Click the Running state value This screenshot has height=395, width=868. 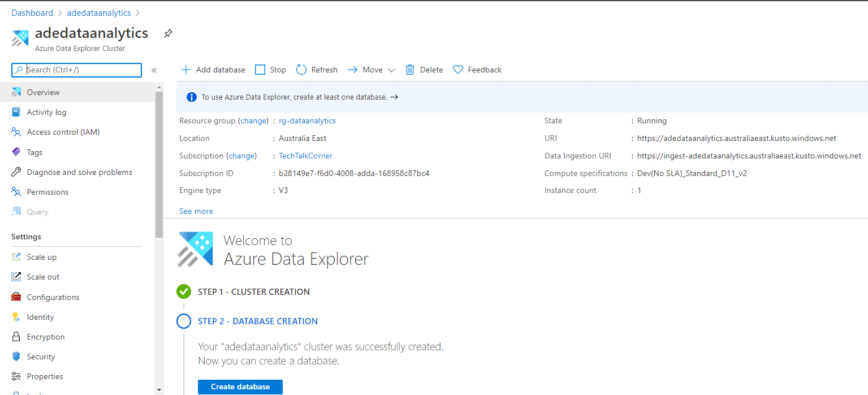(652, 121)
